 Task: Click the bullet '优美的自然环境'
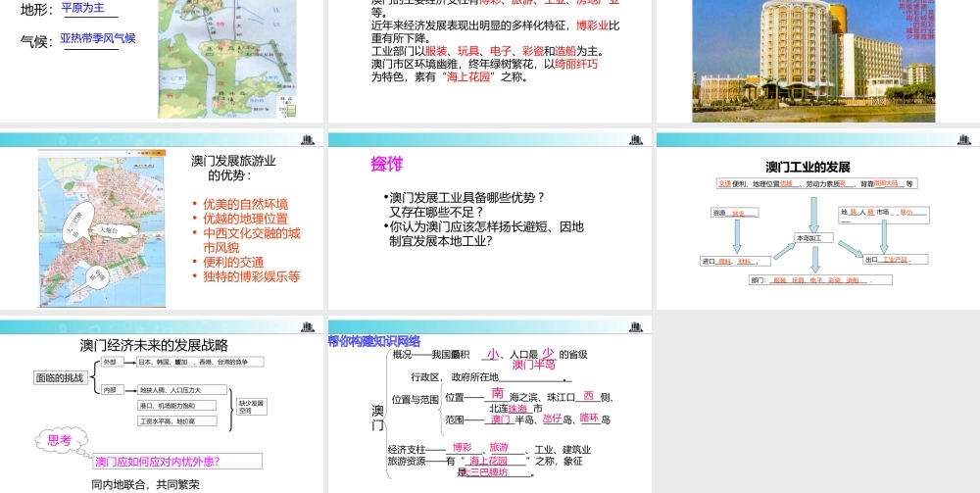click(246, 204)
